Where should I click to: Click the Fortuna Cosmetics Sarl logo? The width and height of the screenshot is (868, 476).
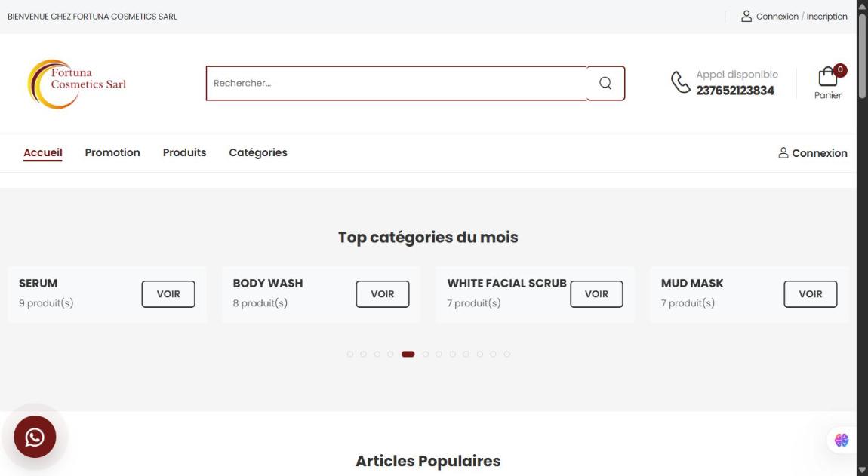(x=77, y=84)
